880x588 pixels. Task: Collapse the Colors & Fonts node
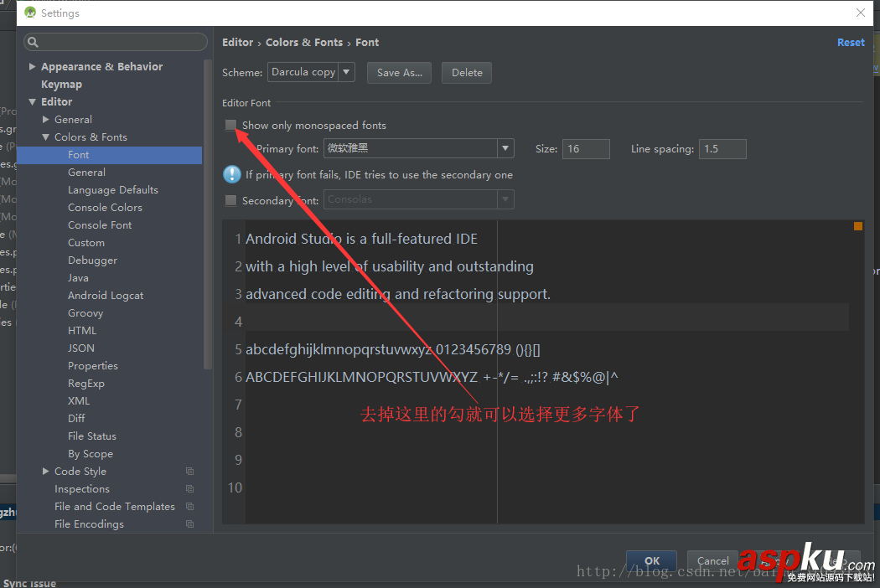(46, 137)
